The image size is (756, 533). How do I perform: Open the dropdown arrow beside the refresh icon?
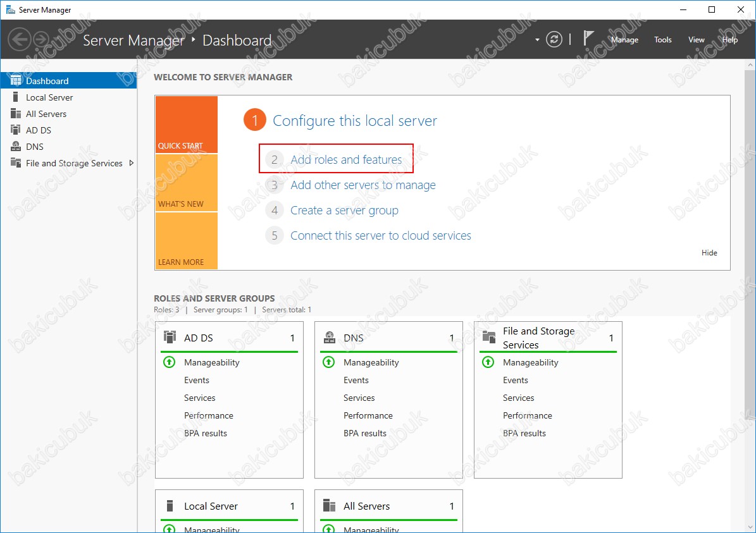tap(537, 40)
